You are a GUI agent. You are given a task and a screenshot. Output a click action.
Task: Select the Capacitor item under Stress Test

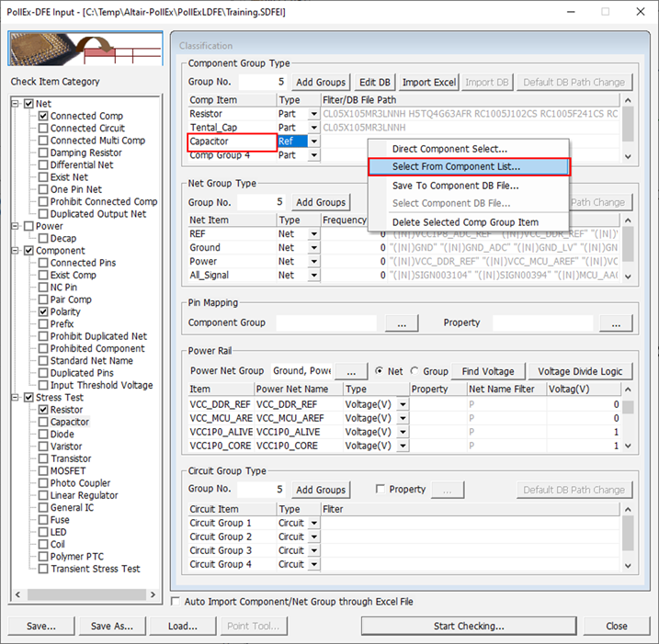click(x=70, y=423)
